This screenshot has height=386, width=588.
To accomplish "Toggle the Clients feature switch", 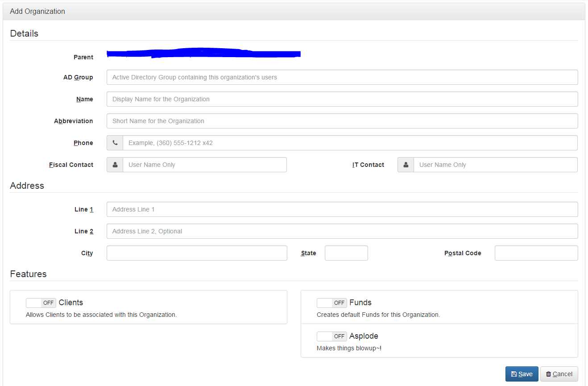I will coord(41,303).
